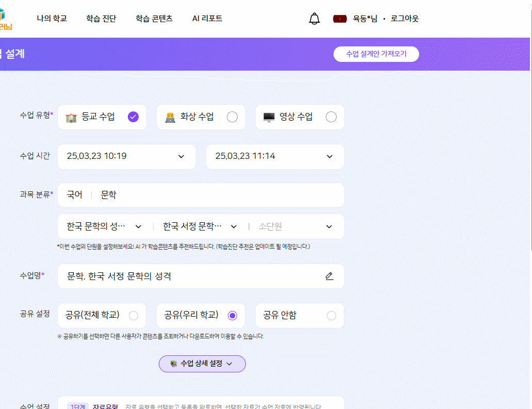
Task: Choose 공유 안함 sharing option
Action: tap(331, 316)
